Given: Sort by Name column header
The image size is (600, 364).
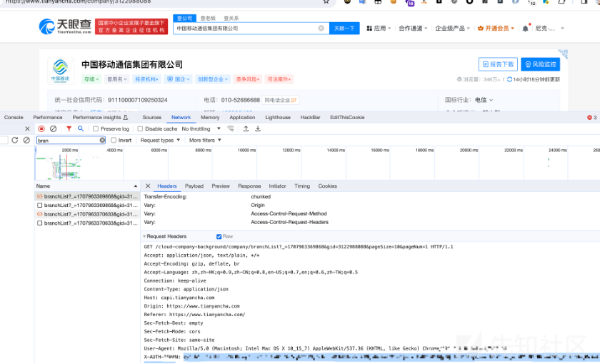Looking at the screenshot, I should [x=86, y=186].
